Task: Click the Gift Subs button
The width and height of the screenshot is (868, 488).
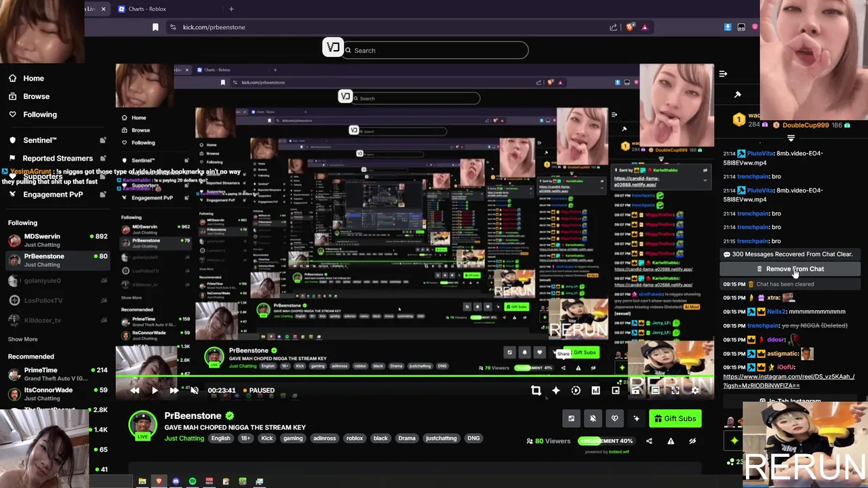Action: click(675, 419)
